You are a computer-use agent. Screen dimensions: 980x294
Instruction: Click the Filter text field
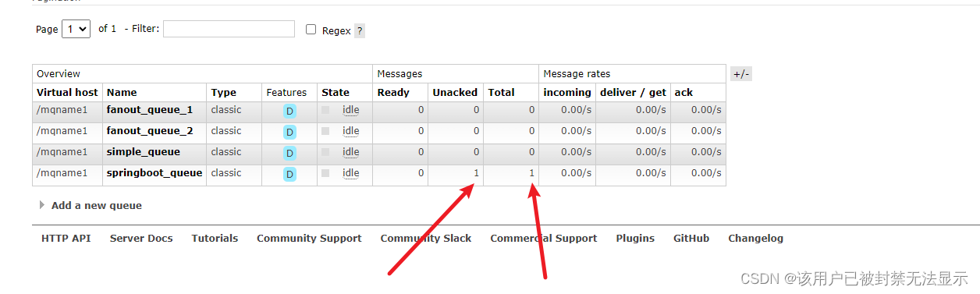(229, 29)
